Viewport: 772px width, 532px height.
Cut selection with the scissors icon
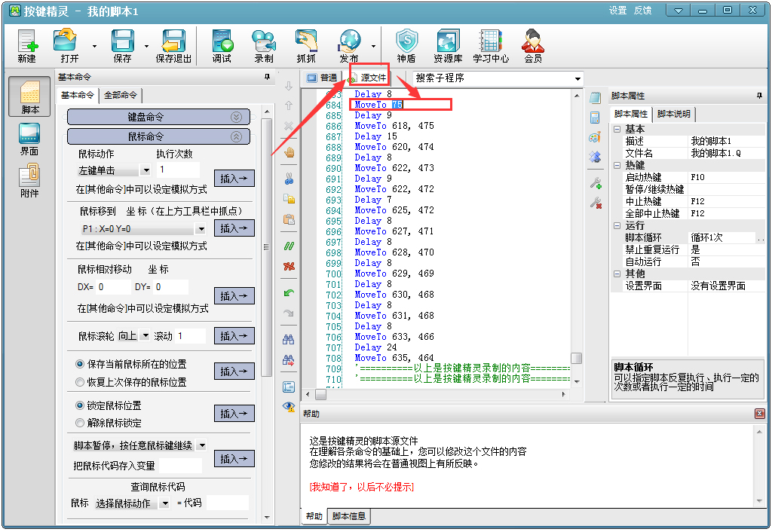289,178
